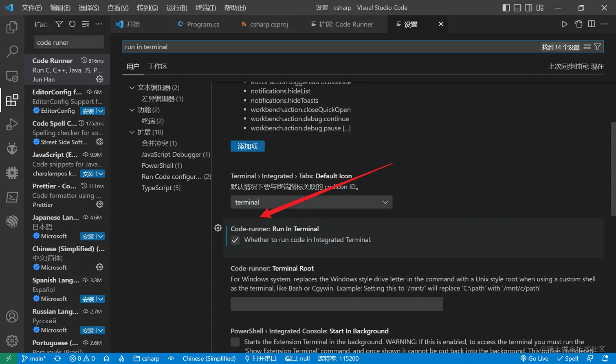Refresh the extensions list
The height and width of the screenshot is (364, 616).
[x=72, y=24]
